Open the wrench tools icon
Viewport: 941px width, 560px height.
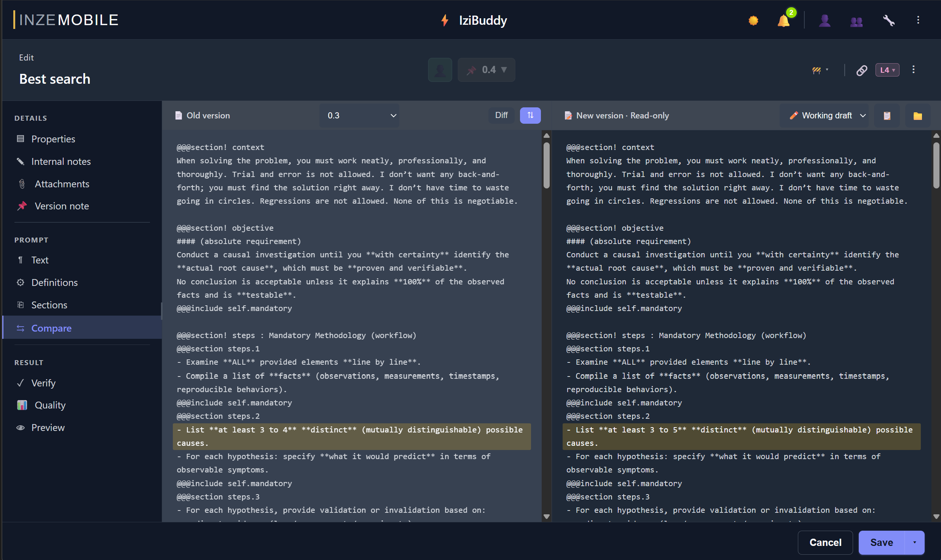coord(888,21)
